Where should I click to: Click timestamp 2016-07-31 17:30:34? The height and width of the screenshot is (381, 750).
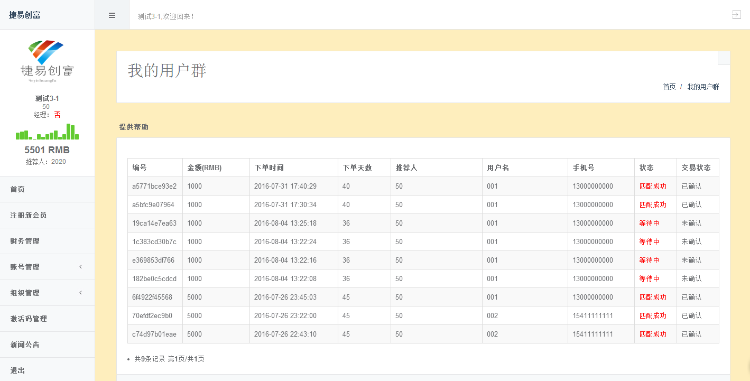tap(285, 205)
